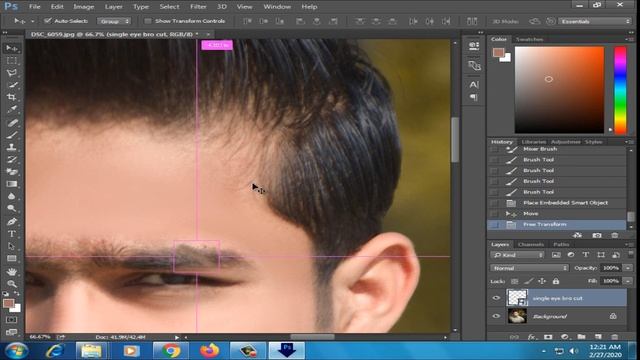The width and height of the screenshot is (640, 360).
Task: Open the Layer menu
Action: (x=113, y=7)
